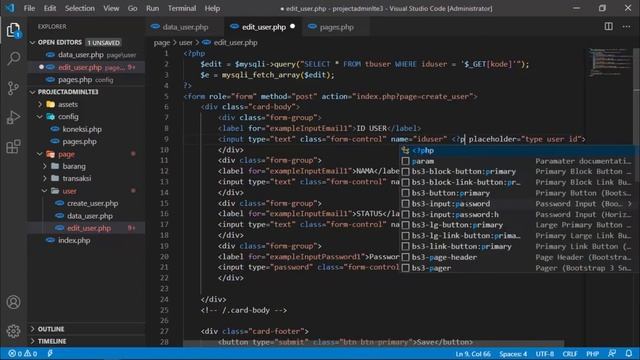
Task: Expand the Timeline section
Action: point(33,341)
